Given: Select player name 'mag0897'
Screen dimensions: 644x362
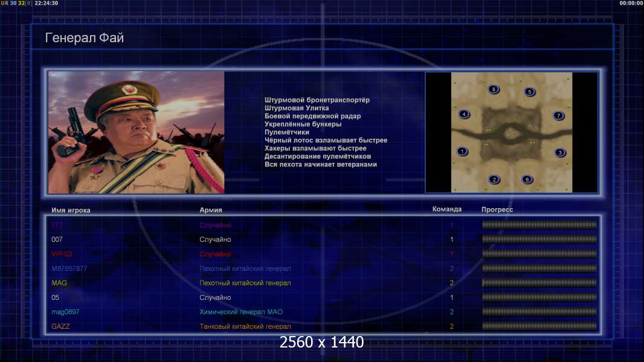Looking at the screenshot, I should tap(65, 312).
